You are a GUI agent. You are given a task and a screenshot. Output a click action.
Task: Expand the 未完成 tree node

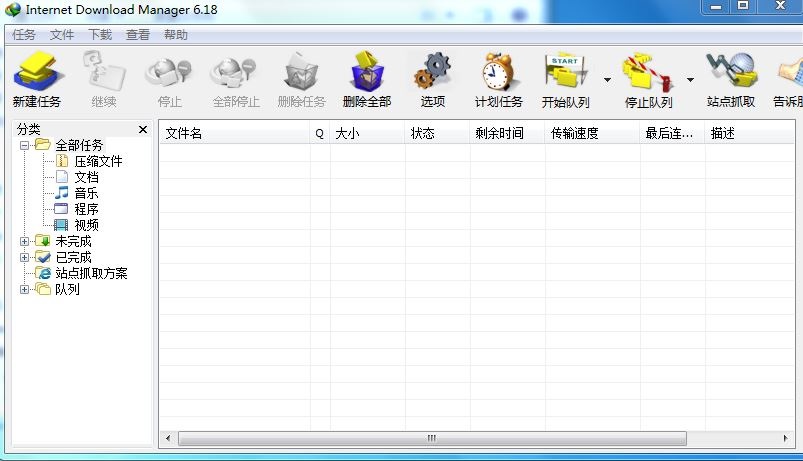(x=25, y=241)
